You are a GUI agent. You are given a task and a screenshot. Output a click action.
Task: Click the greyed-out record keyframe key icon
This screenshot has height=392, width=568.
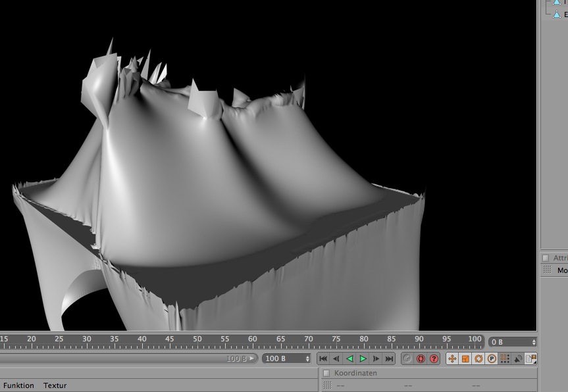click(407, 358)
